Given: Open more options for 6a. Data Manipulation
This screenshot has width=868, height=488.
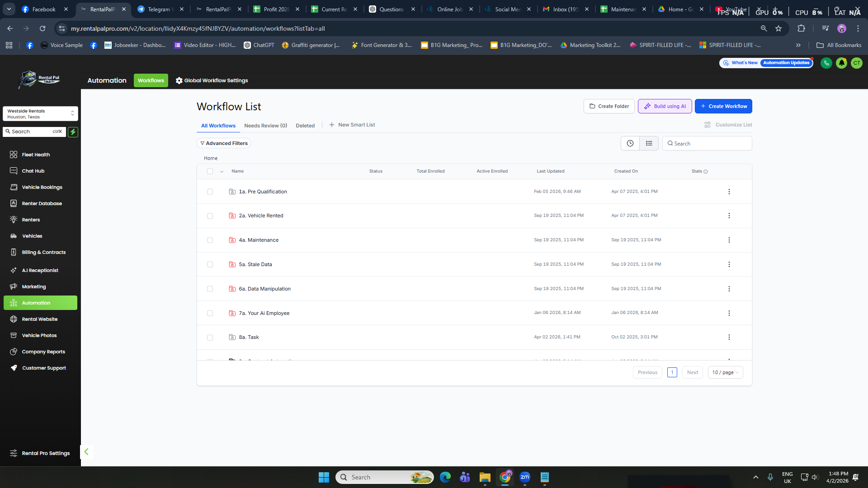Looking at the screenshot, I should [x=729, y=289].
